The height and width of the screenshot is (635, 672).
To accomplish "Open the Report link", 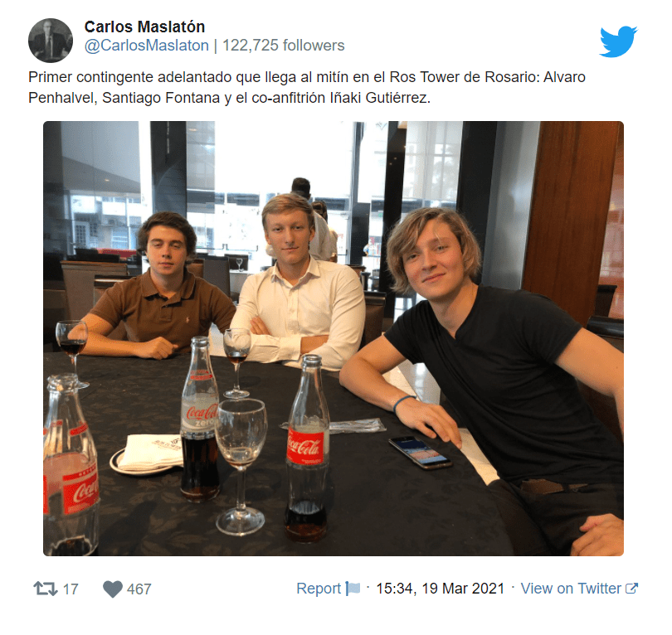I will pos(319,589).
